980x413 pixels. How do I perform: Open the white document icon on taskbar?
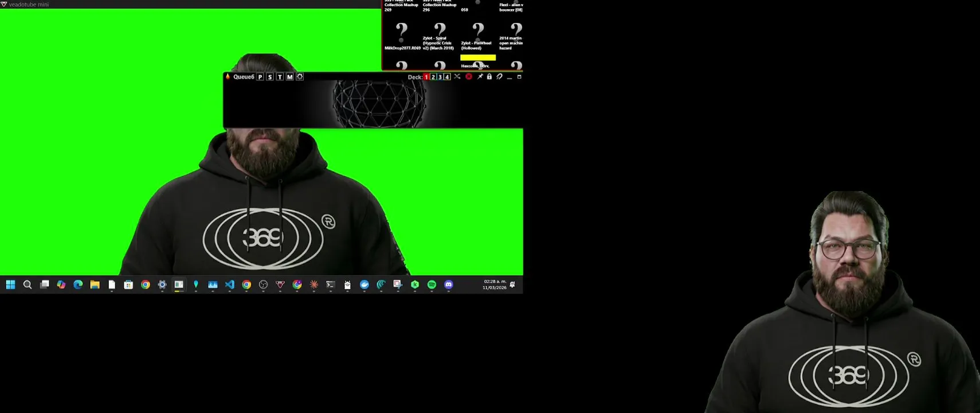112,285
